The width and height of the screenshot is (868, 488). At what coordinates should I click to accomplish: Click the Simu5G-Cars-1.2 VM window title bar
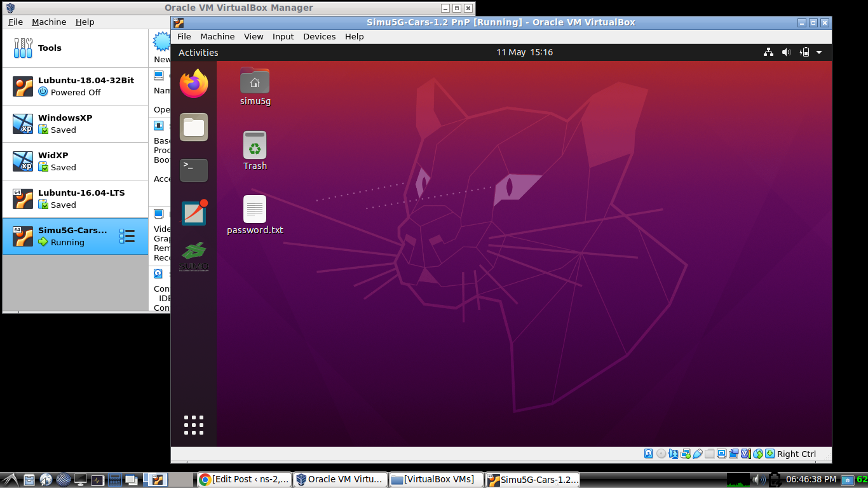click(501, 22)
